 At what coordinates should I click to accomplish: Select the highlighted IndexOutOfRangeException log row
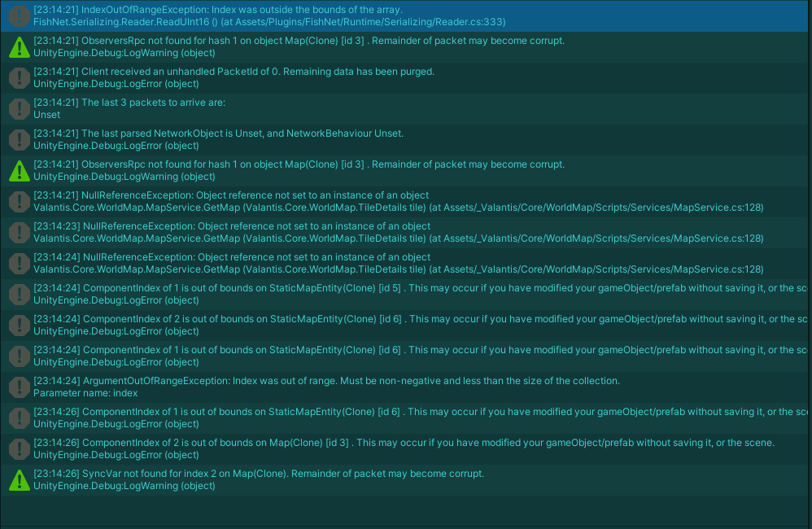325,15
